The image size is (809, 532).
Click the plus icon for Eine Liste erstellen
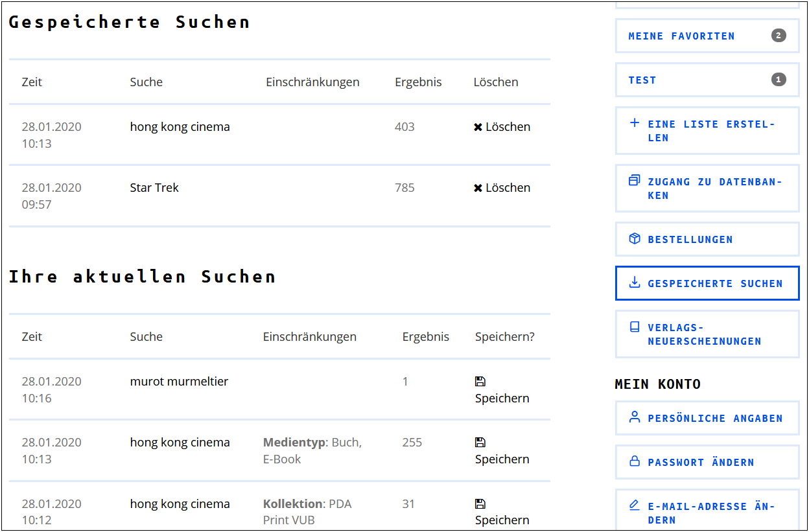(x=635, y=123)
